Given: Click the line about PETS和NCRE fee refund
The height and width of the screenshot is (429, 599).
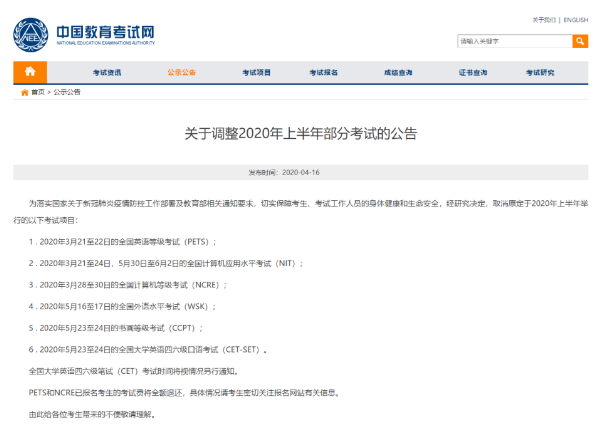Looking at the screenshot, I should pos(185,393).
